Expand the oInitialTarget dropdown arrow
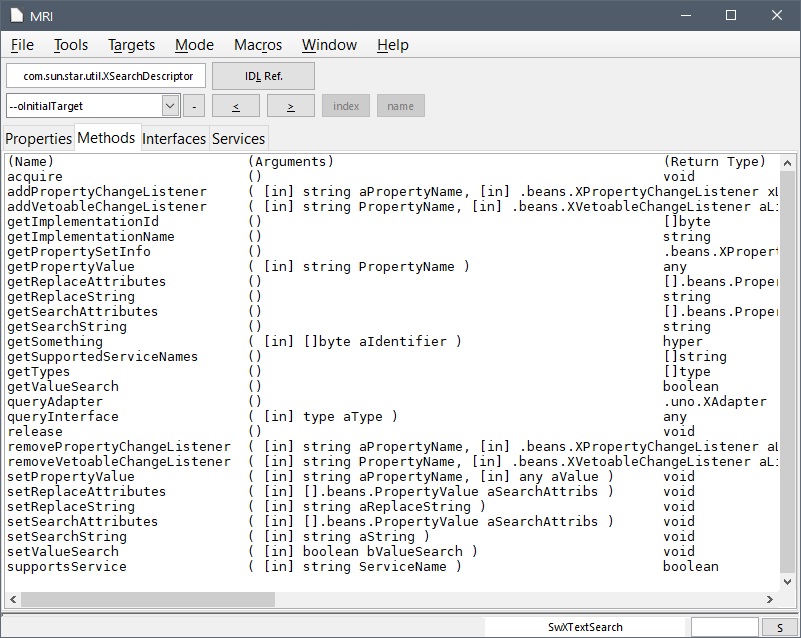This screenshot has height=638, width=801. tap(170, 106)
